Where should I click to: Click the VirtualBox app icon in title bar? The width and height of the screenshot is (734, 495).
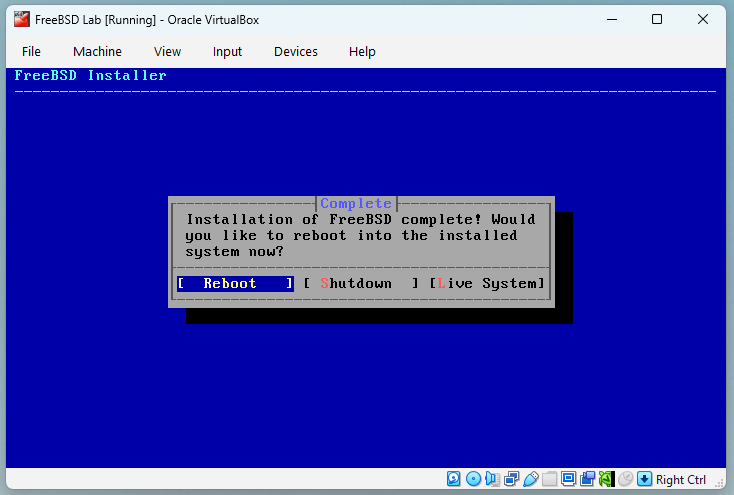[x=22, y=20]
